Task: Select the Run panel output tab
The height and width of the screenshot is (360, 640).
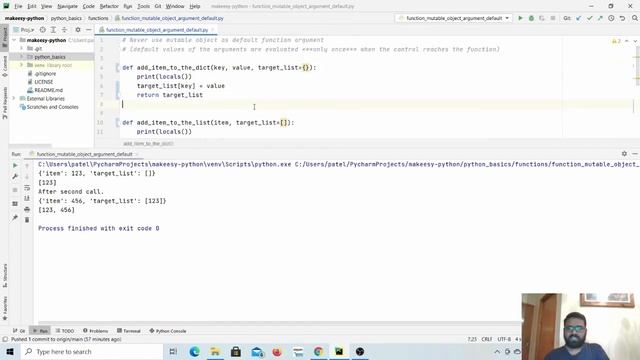Action: (84, 154)
